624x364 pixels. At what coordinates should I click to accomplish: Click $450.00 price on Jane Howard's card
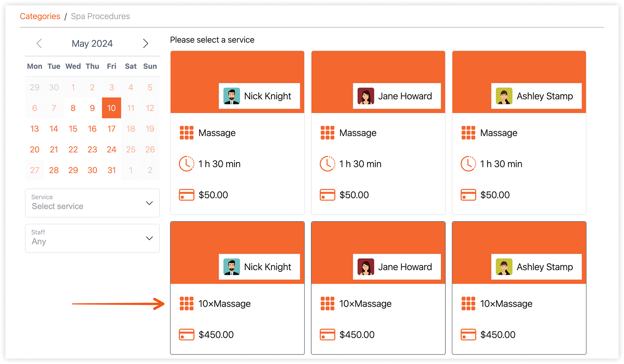(357, 334)
